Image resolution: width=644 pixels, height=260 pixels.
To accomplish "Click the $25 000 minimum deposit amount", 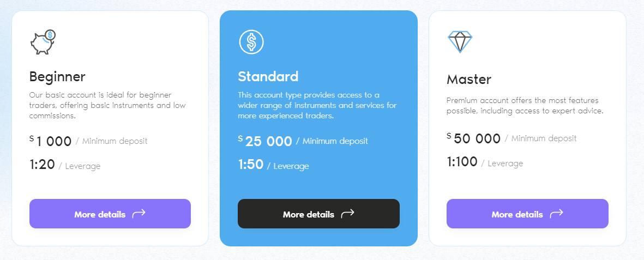I will tap(268, 141).
